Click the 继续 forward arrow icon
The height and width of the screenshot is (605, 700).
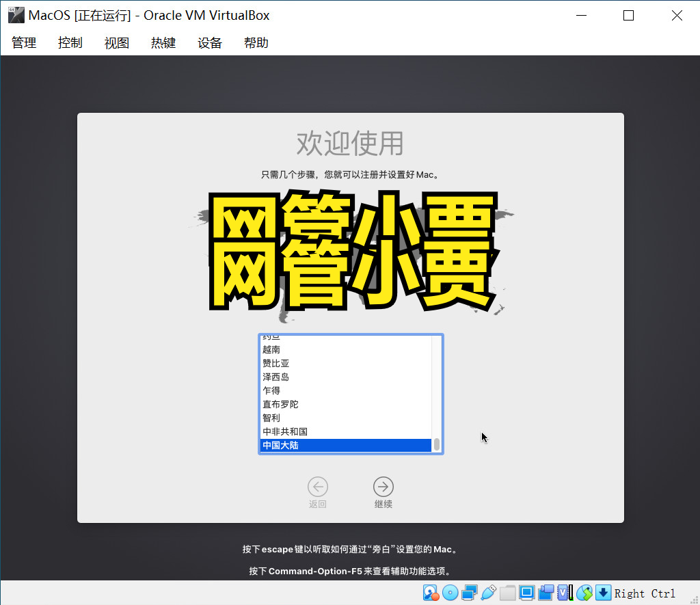pyautogui.click(x=383, y=487)
